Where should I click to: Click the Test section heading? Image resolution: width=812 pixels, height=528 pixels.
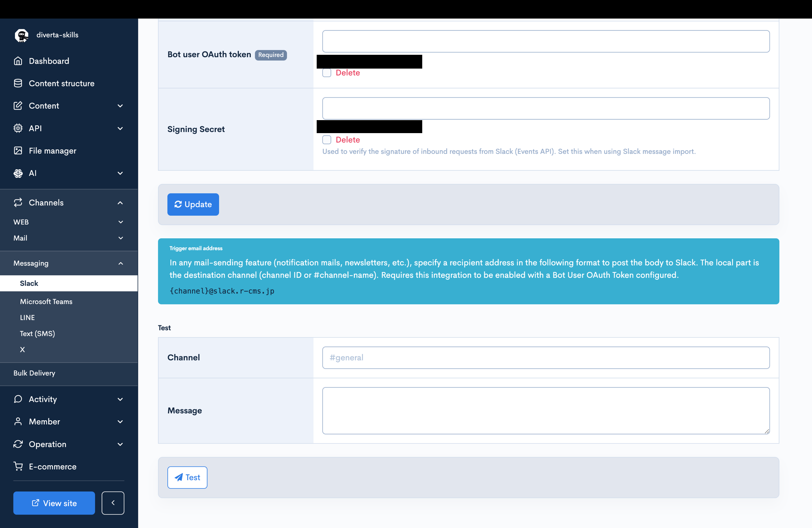tap(164, 328)
